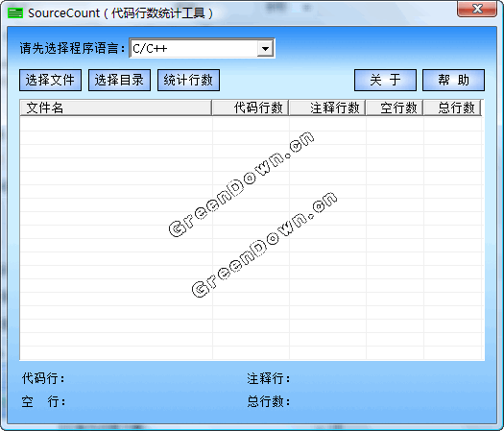Click the 请先选择程序语言 label
This screenshot has height=431, width=504.
pos(72,49)
